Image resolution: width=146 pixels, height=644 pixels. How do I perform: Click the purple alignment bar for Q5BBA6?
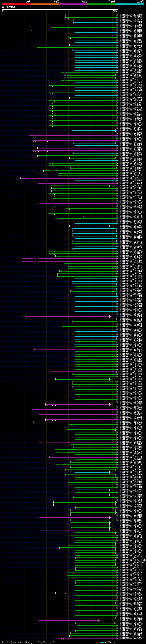click(x=72, y=30)
